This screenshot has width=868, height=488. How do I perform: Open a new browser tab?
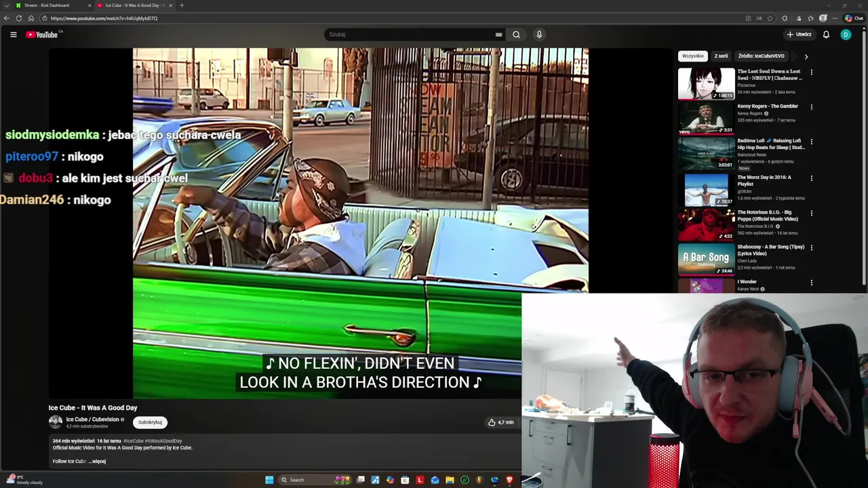point(182,5)
